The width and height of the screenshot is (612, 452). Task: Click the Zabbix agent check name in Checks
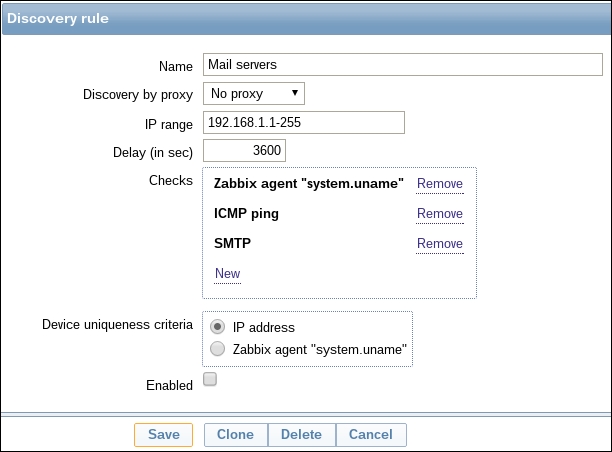tap(308, 184)
